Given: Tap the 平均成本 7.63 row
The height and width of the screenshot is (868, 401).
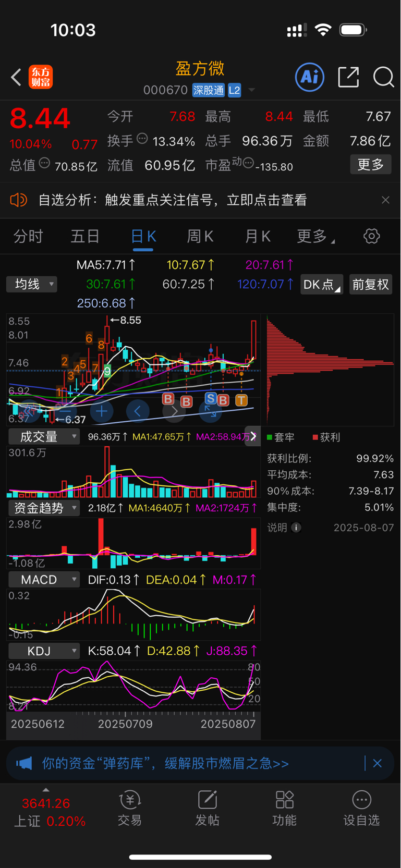Looking at the screenshot, I should point(330,474).
